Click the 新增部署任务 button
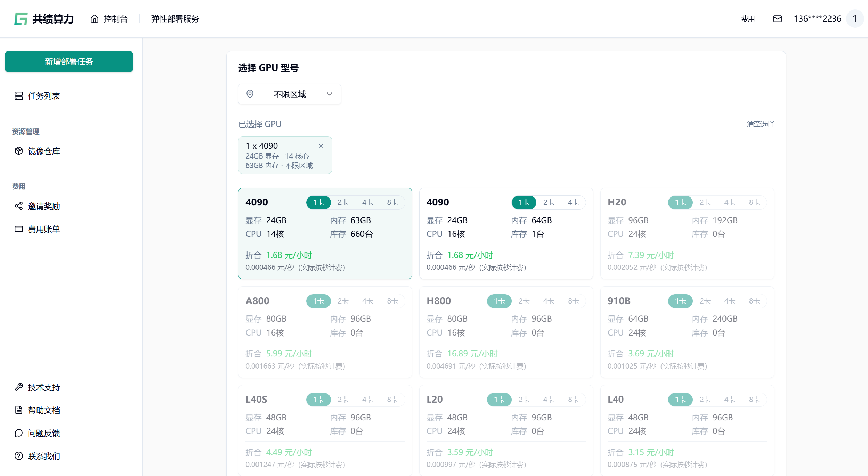Screen dimensions: 868x476 pyautogui.click(x=69, y=62)
